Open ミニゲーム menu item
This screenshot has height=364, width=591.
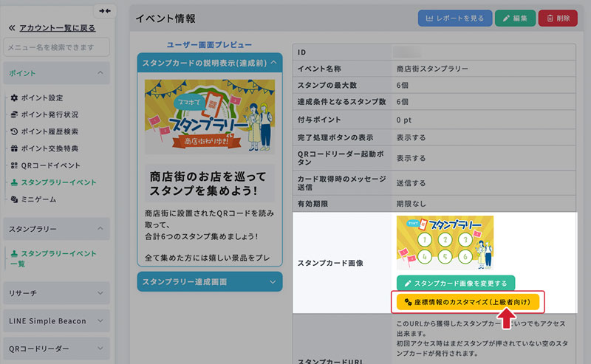[x=38, y=199]
